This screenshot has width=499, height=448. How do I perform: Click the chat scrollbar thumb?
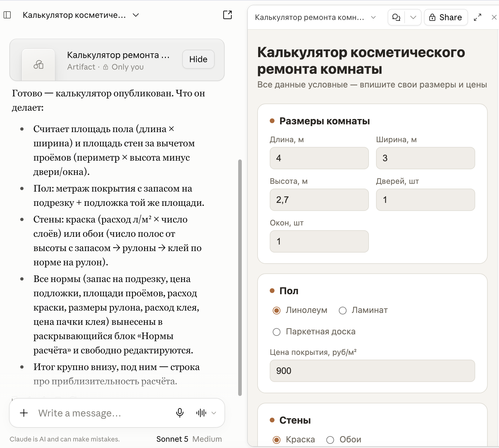pos(240,278)
